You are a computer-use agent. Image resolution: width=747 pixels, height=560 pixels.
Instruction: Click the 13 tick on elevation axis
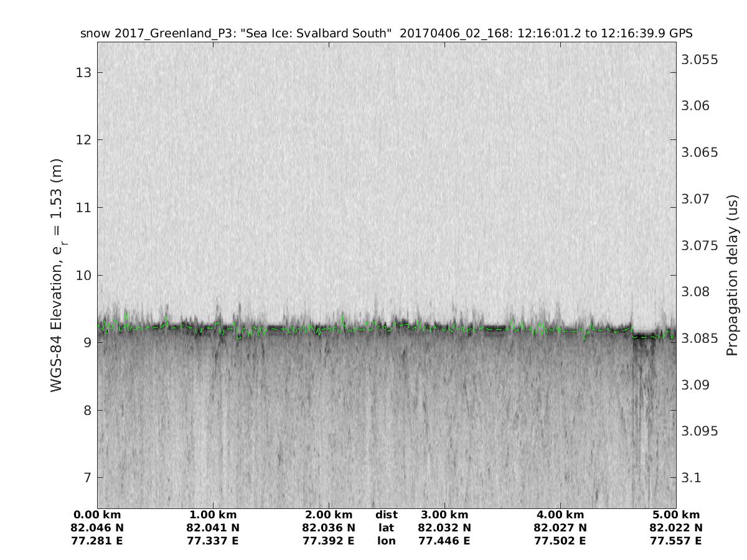[84, 72]
